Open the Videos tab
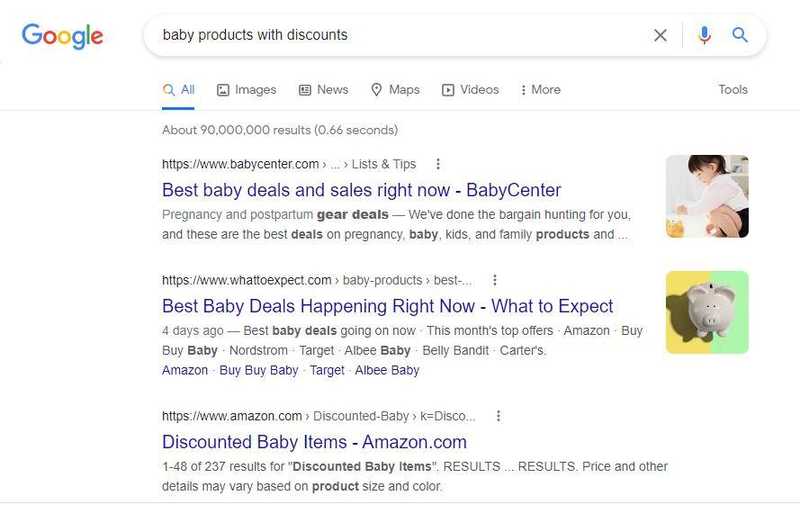Viewport: 800px width, 506px height. (470, 90)
